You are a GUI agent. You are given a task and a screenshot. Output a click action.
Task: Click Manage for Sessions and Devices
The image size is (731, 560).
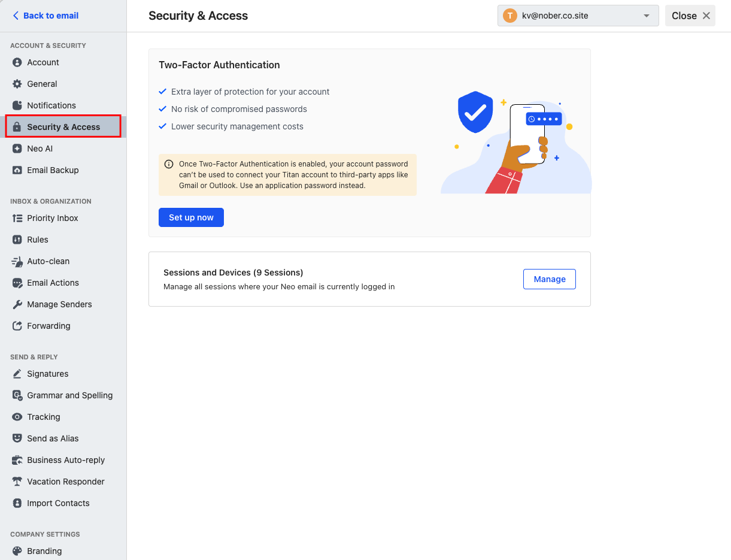(x=550, y=279)
